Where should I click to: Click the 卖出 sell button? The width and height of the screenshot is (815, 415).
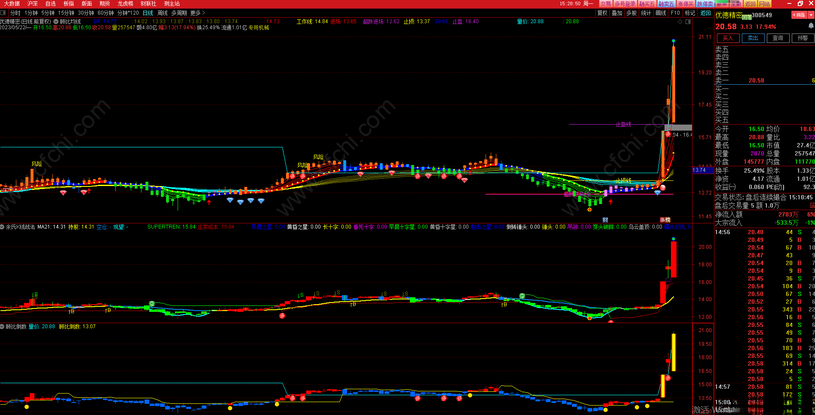pos(753,38)
